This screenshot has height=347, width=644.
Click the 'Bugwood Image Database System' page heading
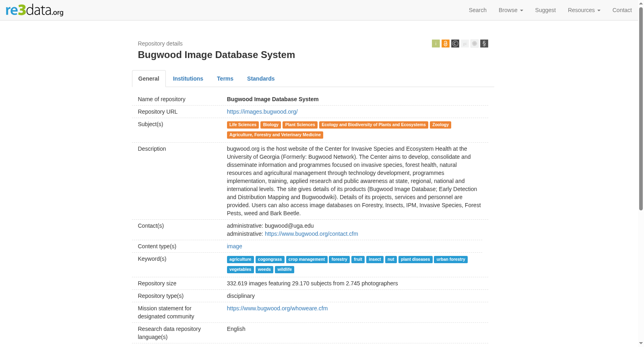click(217, 55)
